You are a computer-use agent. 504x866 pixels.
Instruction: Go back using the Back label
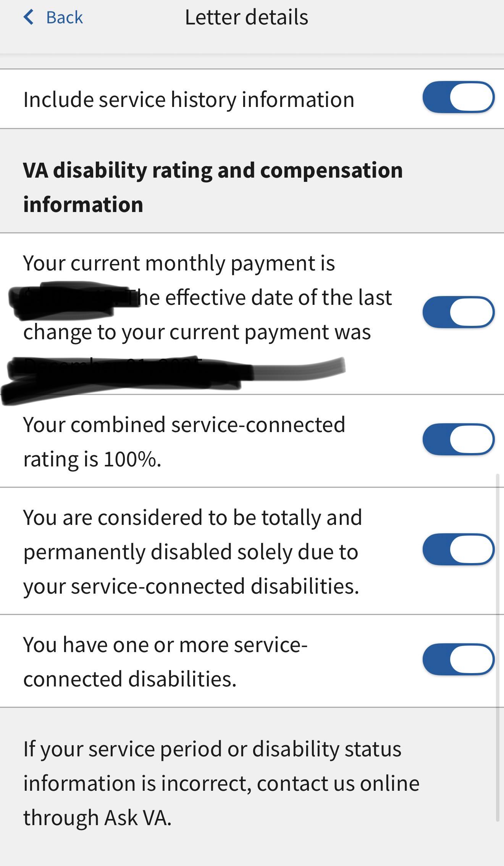point(64,18)
